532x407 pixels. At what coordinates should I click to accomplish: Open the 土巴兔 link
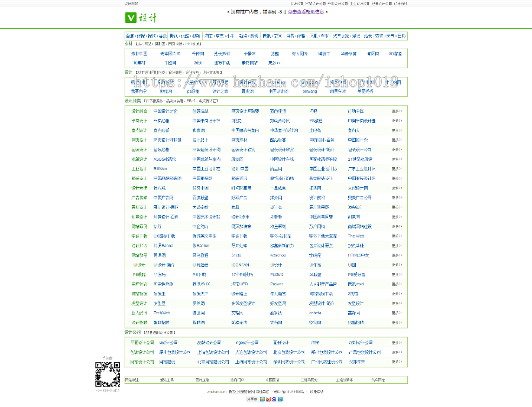(315, 130)
